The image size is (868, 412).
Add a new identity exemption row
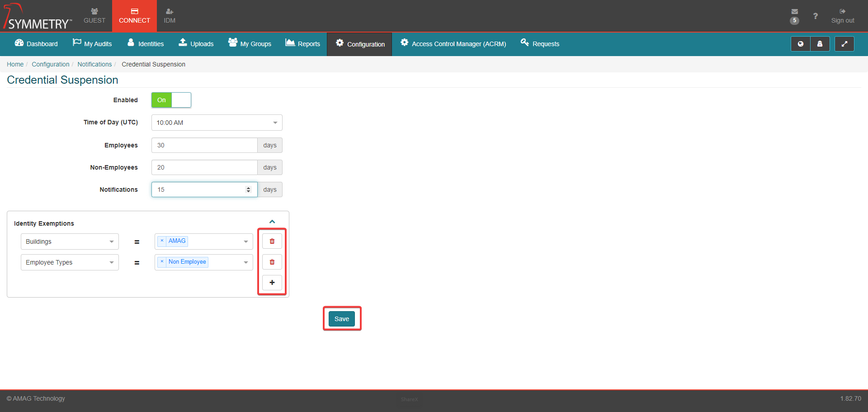(272, 283)
